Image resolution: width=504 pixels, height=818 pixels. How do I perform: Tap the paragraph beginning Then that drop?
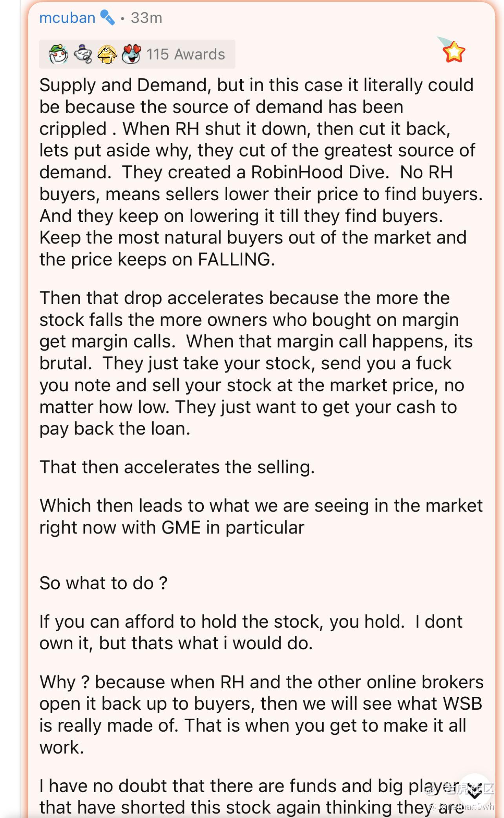point(256,363)
